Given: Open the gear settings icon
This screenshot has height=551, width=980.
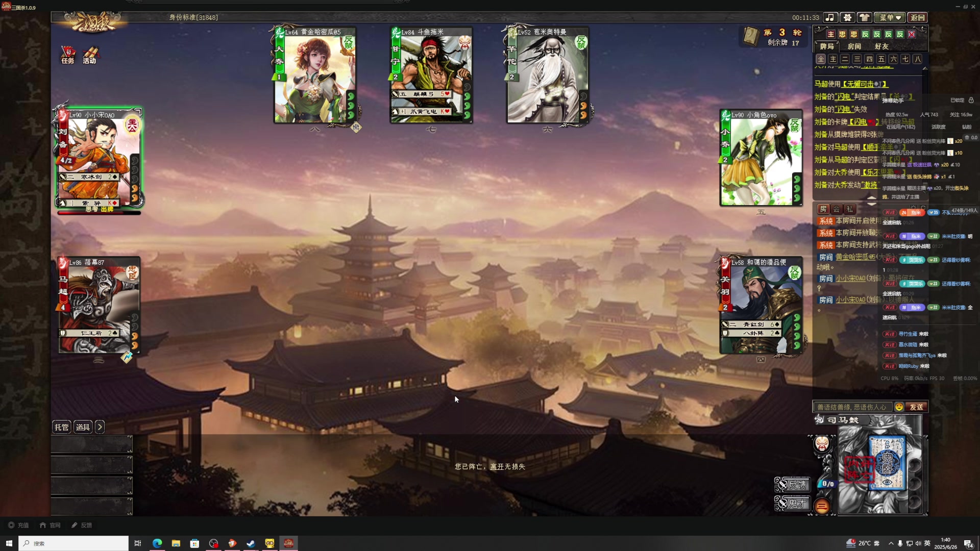Looking at the screenshot, I should click(x=847, y=17).
